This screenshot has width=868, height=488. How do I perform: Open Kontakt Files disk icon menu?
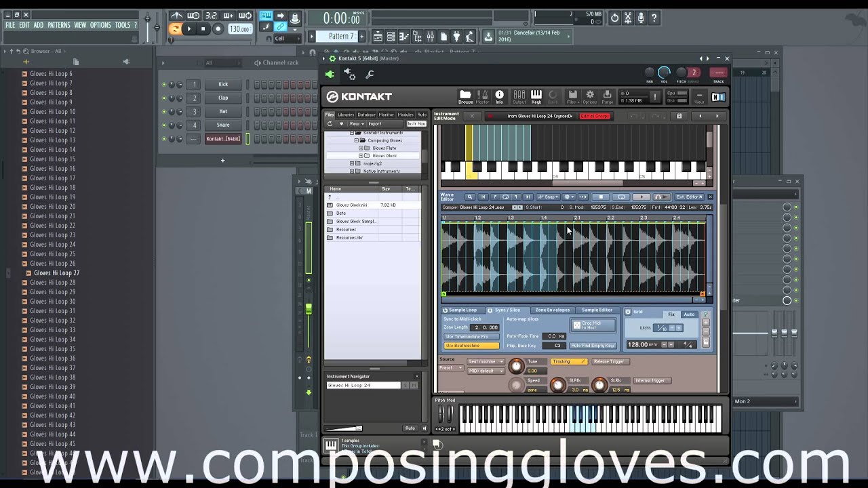pyautogui.click(x=572, y=96)
